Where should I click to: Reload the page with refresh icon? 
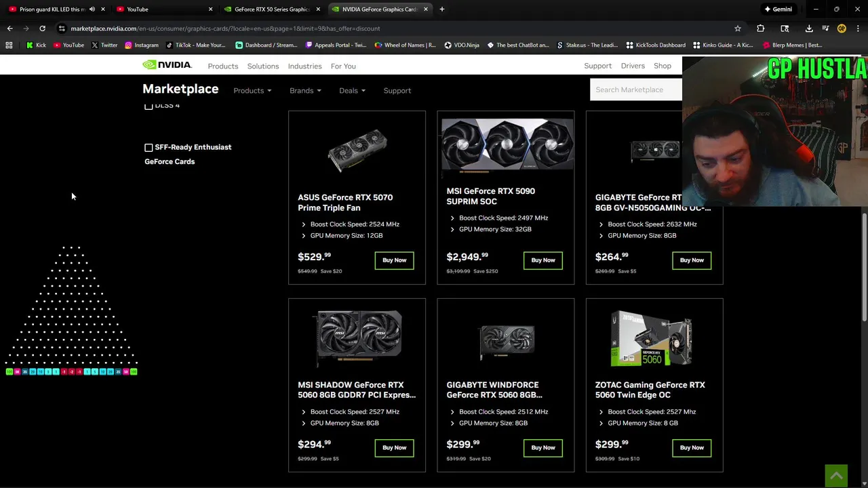point(42,28)
